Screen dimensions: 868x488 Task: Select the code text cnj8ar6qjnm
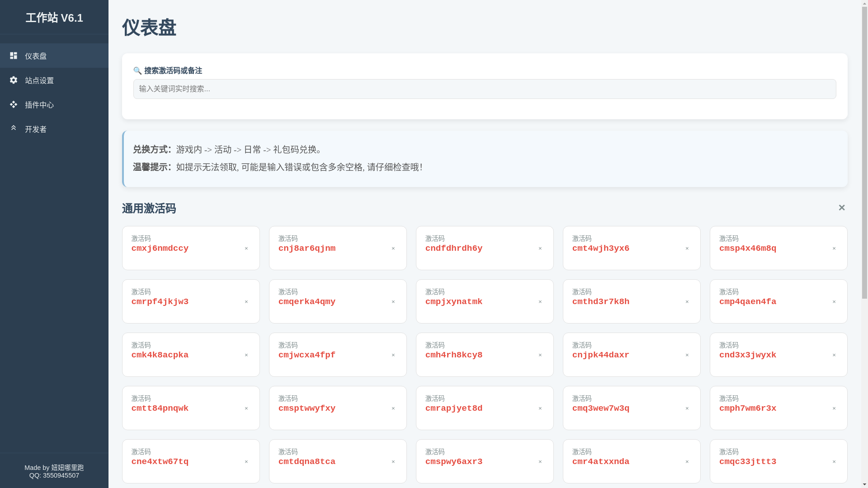(307, 249)
